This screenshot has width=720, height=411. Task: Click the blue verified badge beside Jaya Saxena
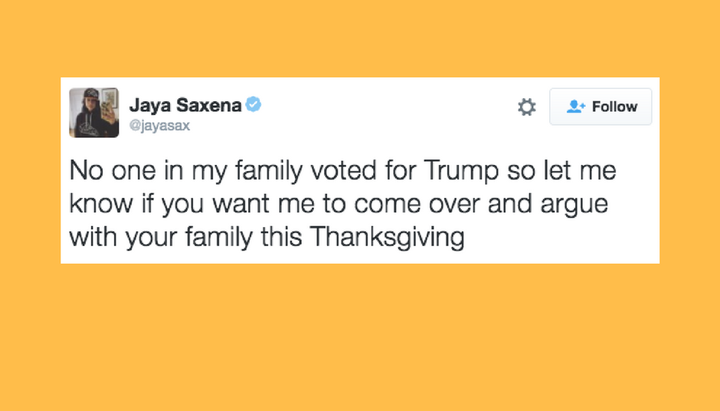coord(253,104)
